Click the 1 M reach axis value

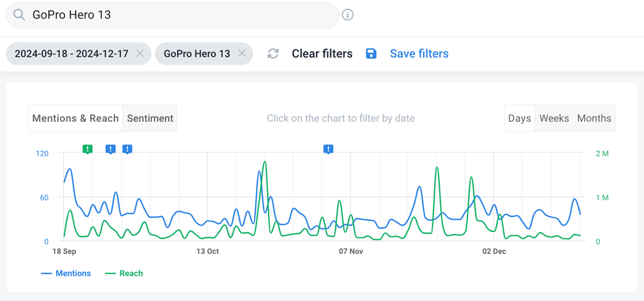point(602,197)
